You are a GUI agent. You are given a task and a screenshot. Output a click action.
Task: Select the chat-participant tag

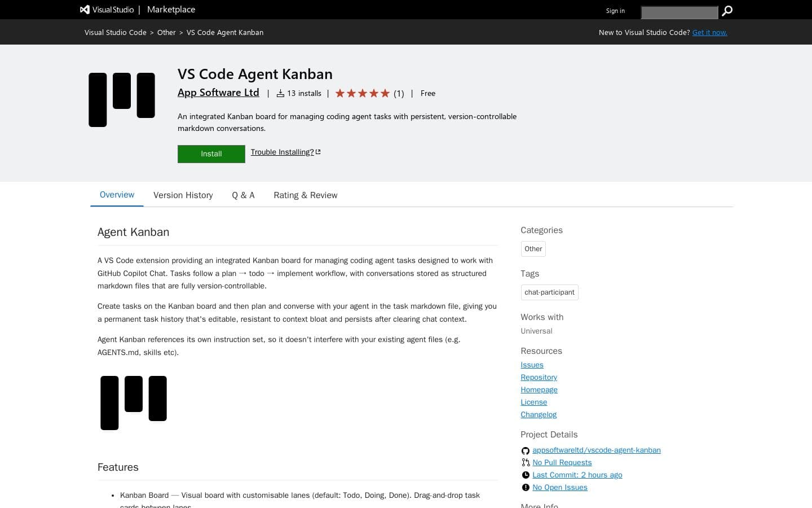549,292
